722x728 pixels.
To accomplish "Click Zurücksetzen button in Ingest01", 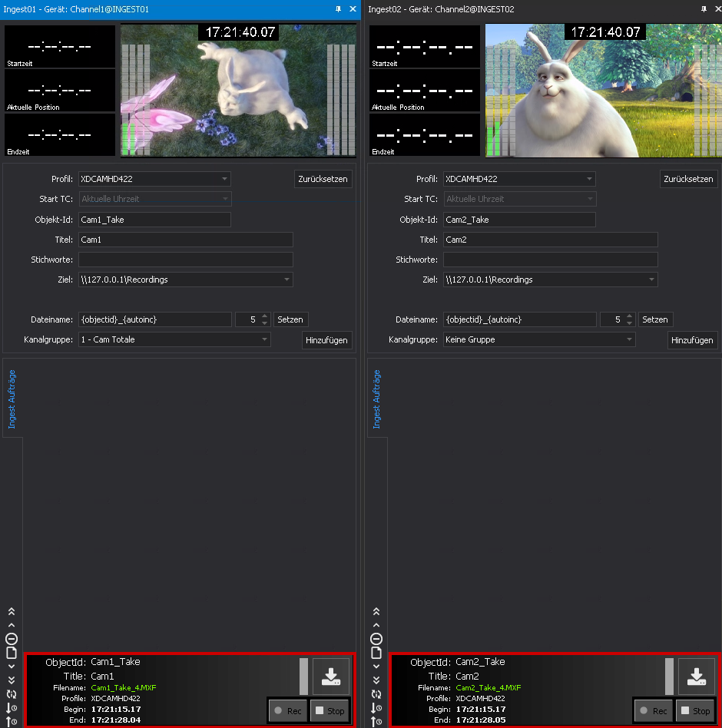I will click(323, 179).
